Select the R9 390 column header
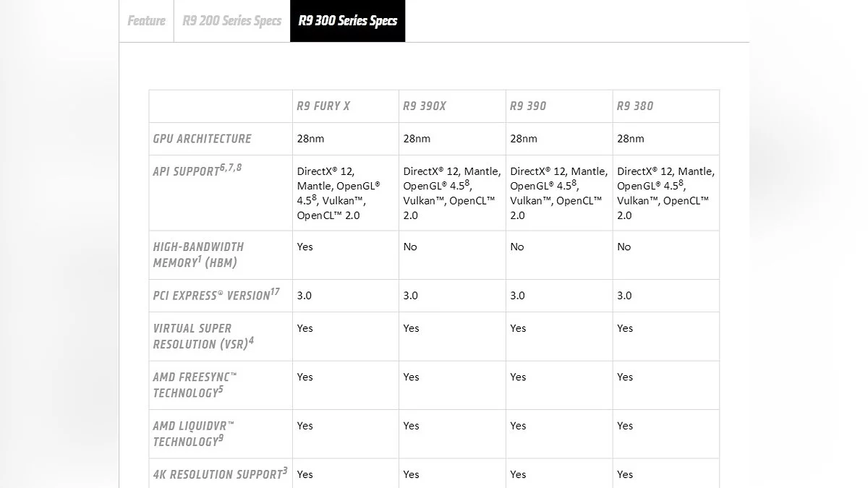 [x=528, y=106]
